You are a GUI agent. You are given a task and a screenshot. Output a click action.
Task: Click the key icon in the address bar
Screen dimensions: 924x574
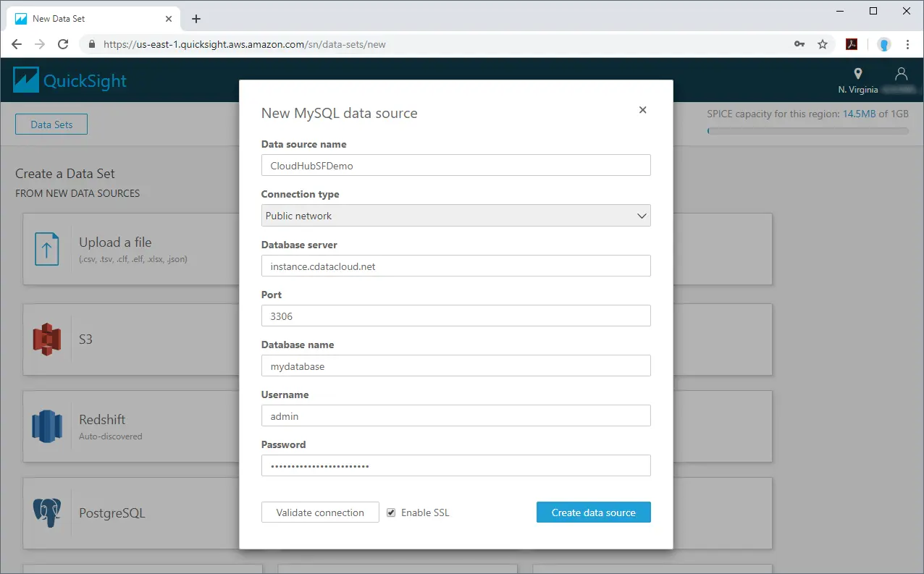tap(799, 44)
